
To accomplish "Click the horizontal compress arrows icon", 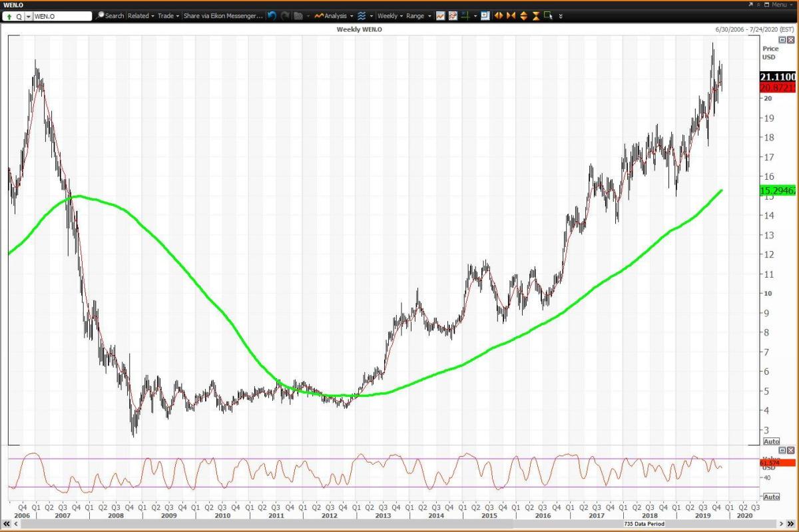I will click(x=511, y=15).
